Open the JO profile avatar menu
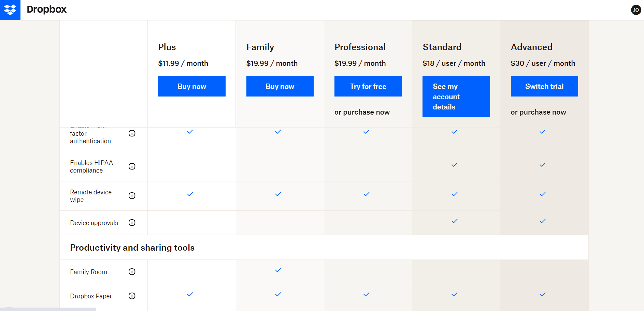The image size is (644, 311). 636,10
